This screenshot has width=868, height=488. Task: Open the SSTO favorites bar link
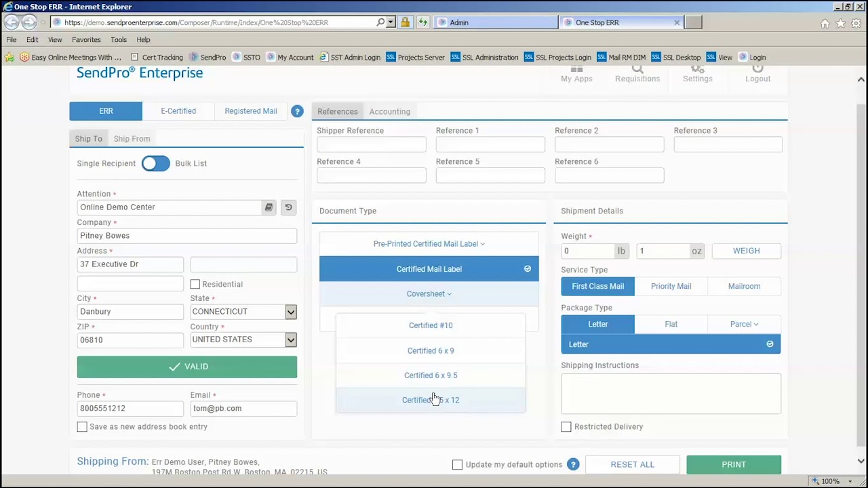246,57
